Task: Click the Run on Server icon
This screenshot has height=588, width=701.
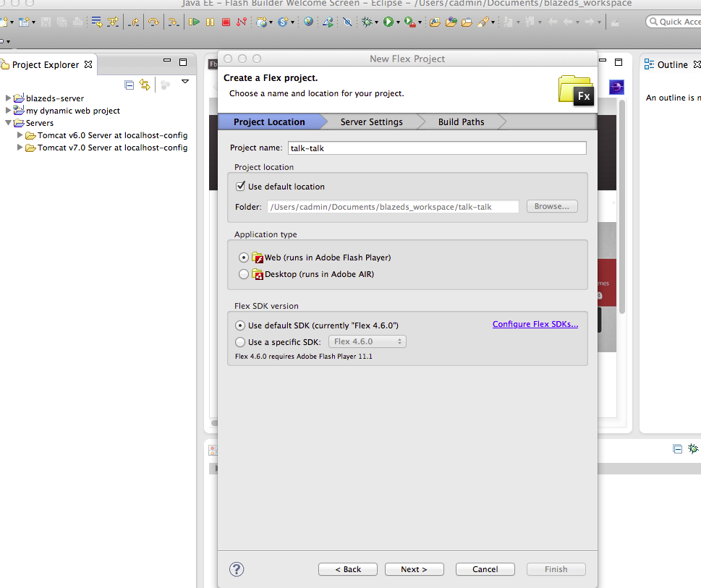Action: tap(328, 22)
